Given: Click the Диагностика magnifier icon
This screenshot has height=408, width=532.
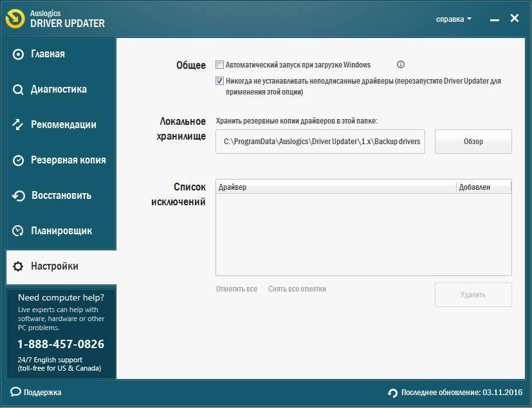Looking at the screenshot, I should 18,89.
